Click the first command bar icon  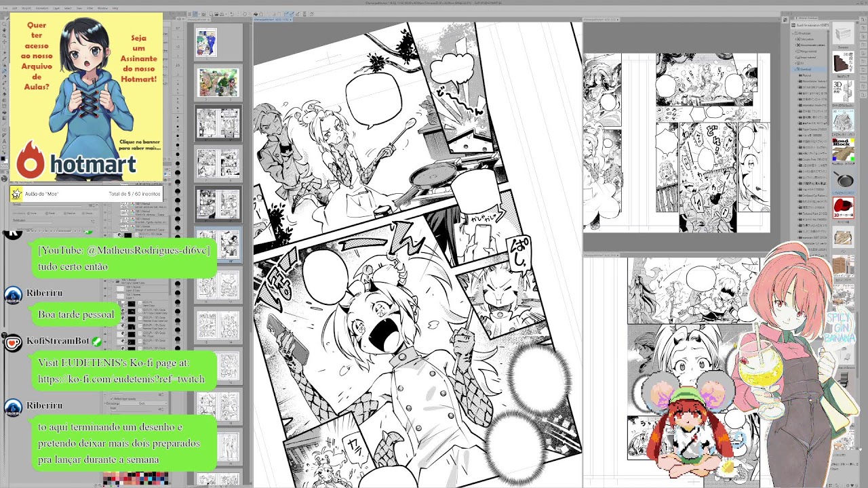tap(190, 14)
